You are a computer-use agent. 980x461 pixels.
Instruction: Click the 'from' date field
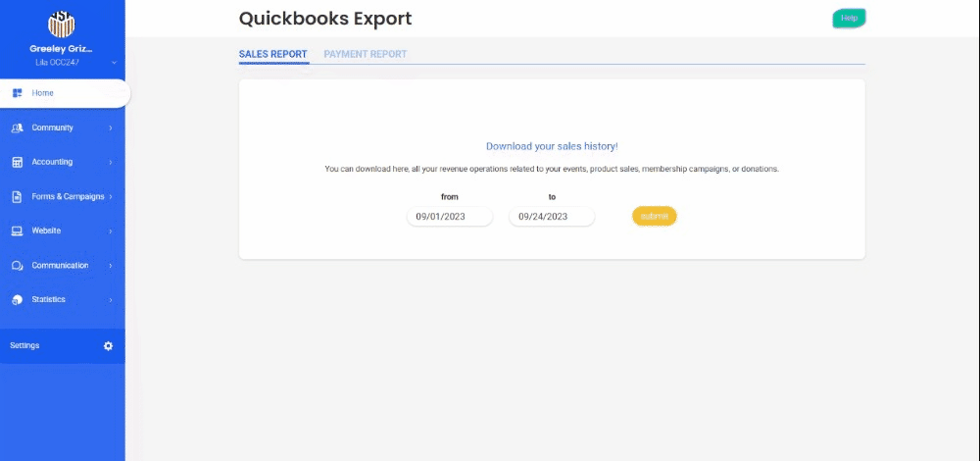(450, 217)
